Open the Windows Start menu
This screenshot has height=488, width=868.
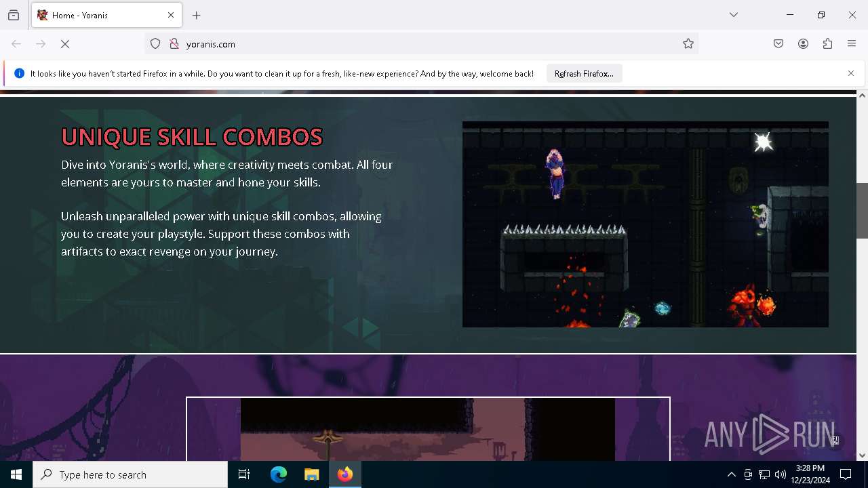click(x=16, y=474)
